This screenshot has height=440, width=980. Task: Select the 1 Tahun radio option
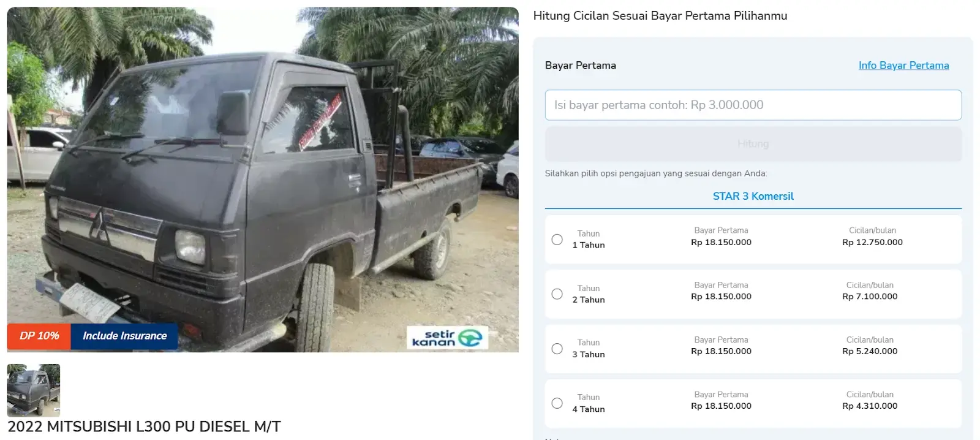pos(557,240)
